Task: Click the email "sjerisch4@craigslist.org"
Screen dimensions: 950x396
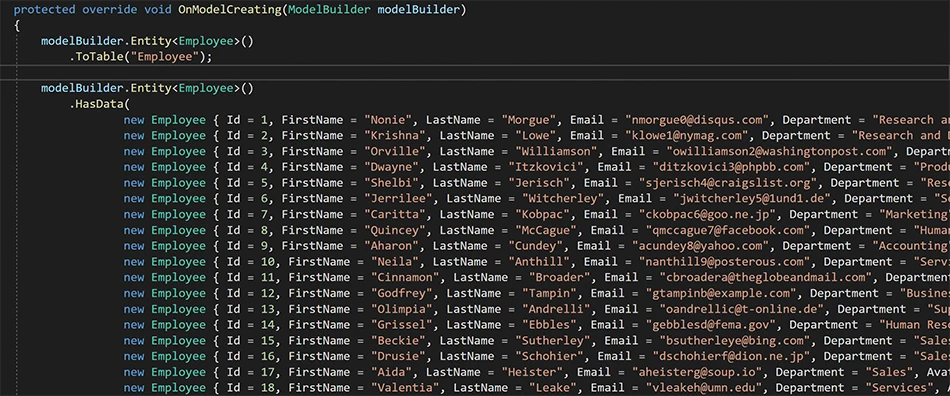Action: (728, 183)
